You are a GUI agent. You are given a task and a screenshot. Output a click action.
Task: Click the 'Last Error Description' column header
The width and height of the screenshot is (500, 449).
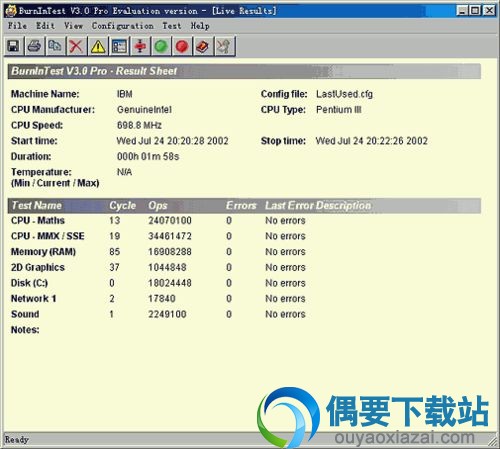click(318, 205)
